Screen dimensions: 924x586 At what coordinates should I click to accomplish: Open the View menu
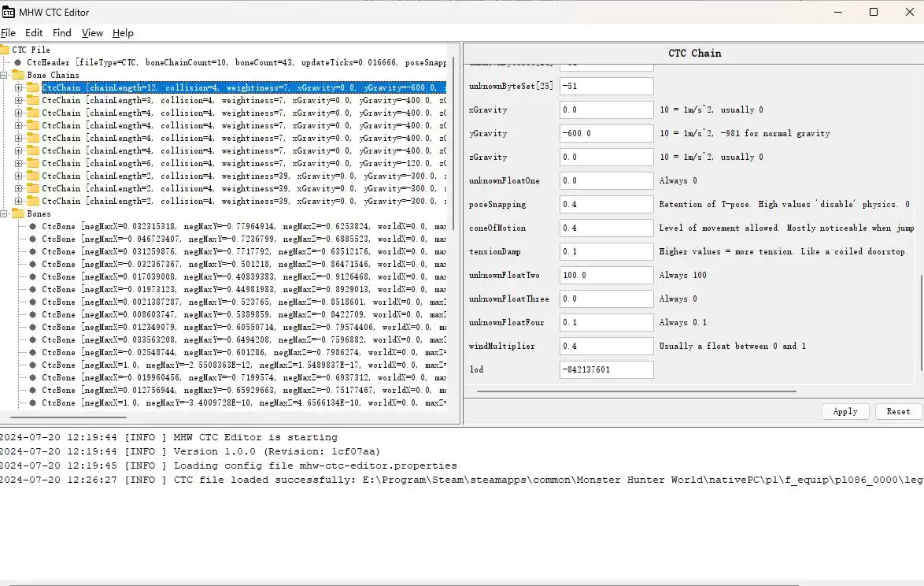coord(92,33)
